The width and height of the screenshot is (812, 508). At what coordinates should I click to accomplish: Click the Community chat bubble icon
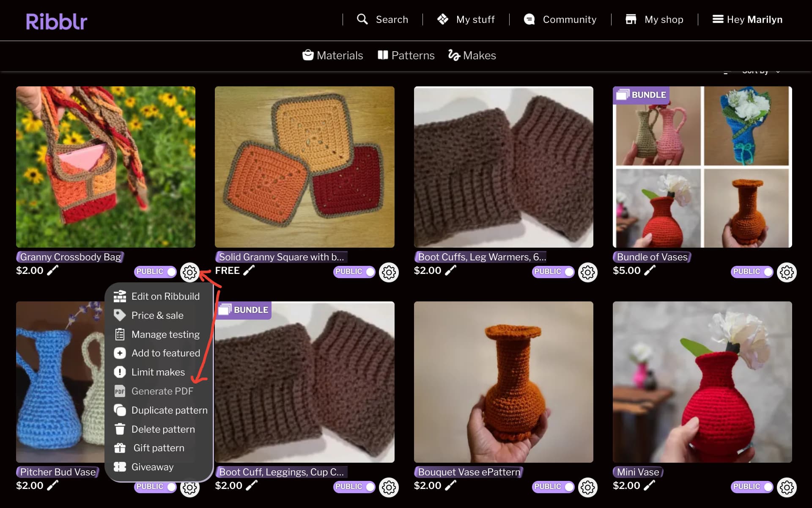click(x=529, y=19)
